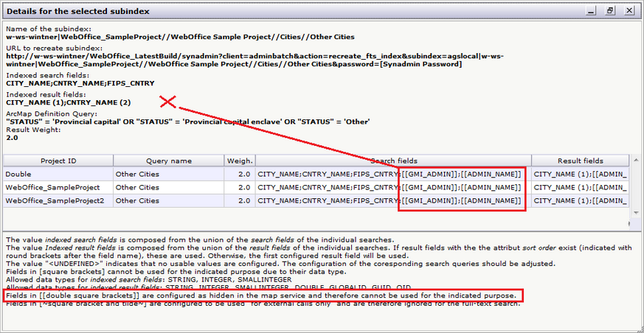The height and width of the screenshot is (333, 644).
Task: Minimize the subindex details window
Action: [592, 11]
